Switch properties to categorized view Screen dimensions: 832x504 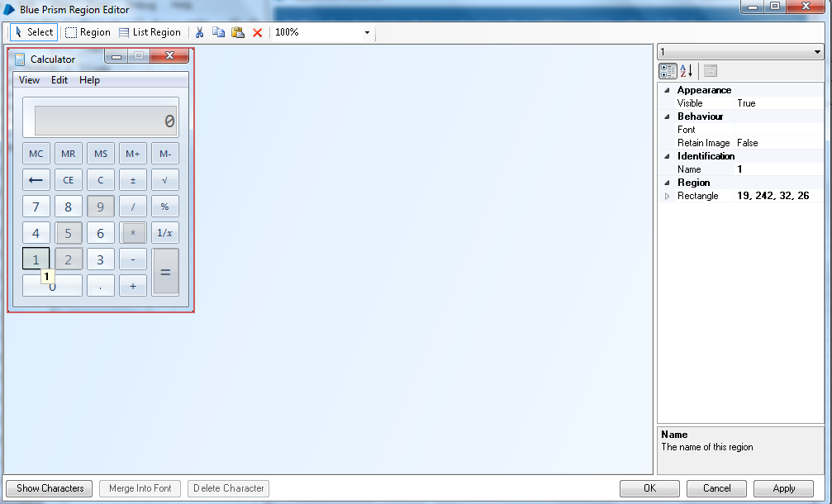[668, 70]
